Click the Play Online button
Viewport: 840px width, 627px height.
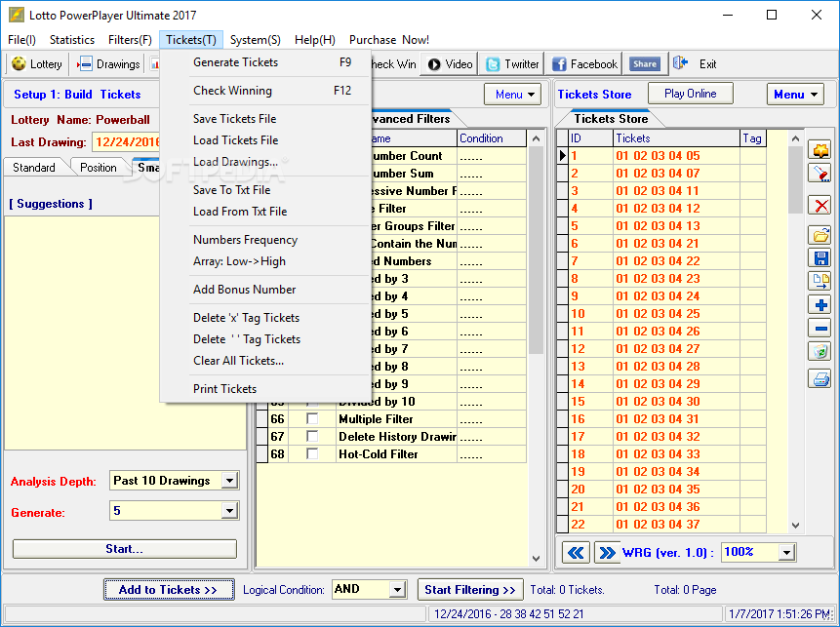[690, 94]
